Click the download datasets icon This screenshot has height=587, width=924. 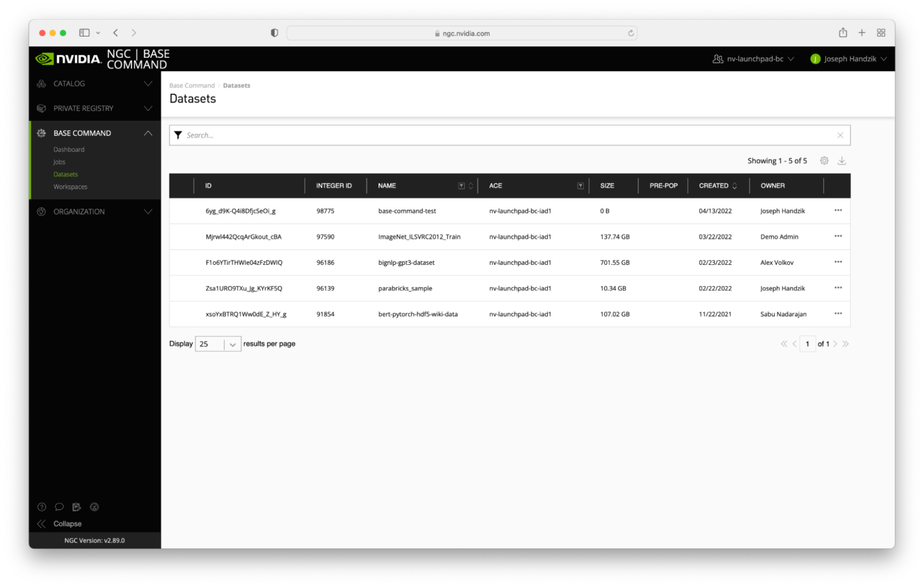pyautogui.click(x=842, y=161)
